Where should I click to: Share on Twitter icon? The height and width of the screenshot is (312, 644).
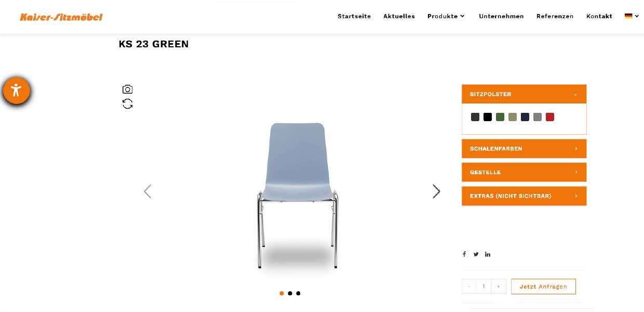pyautogui.click(x=476, y=254)
